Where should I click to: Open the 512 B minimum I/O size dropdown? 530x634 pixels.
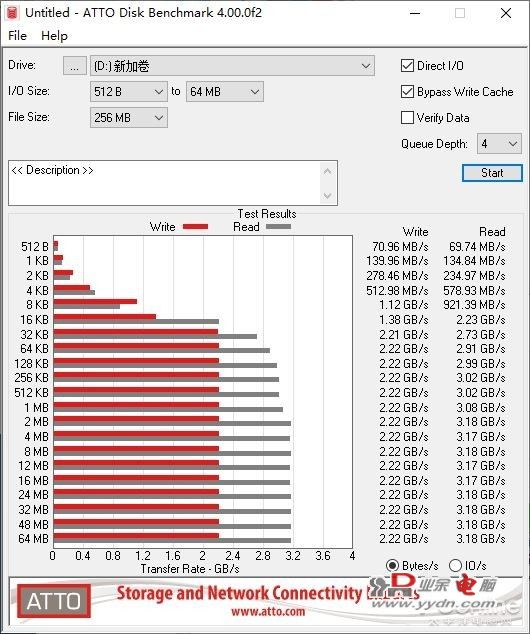point(129,92)
